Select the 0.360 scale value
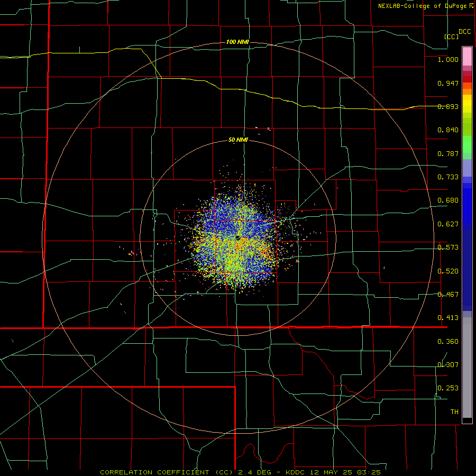 click(448, 342)
